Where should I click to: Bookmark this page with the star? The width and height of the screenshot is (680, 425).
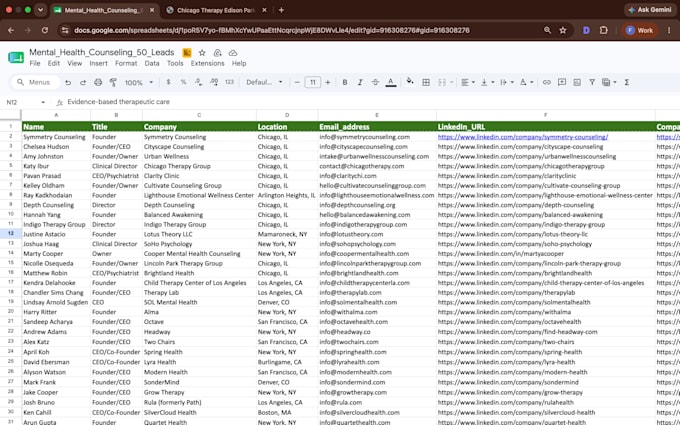point(563,30)
